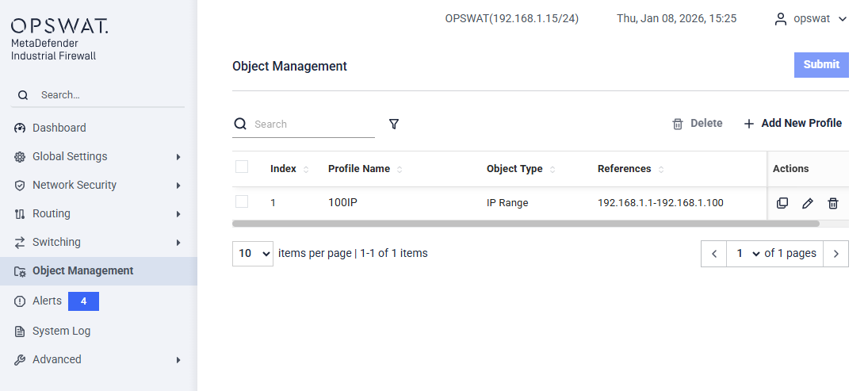Click the References column sort icon
The height and width of the screenshot is (391, 868).
click(661, 169)
